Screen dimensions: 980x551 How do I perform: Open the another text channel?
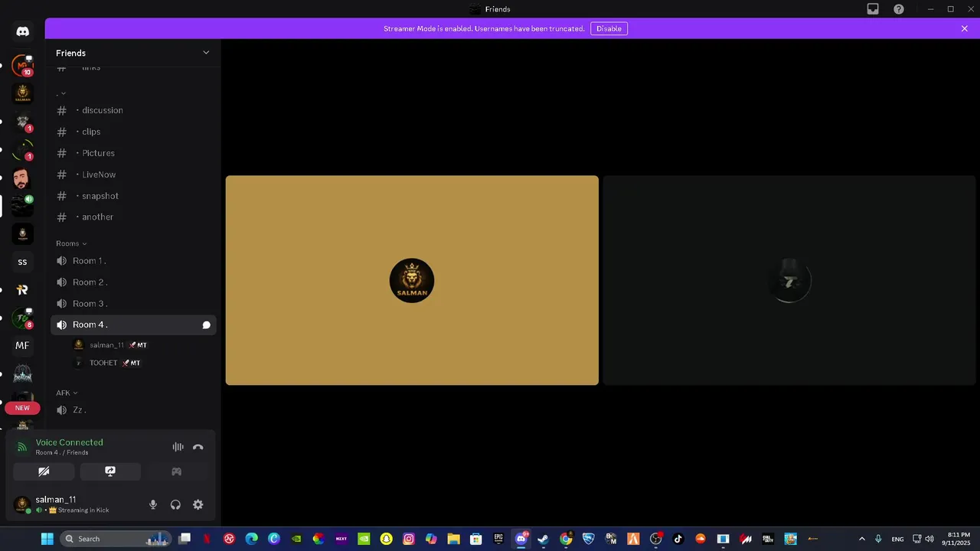pyautogui.click(x=133, y=217)
